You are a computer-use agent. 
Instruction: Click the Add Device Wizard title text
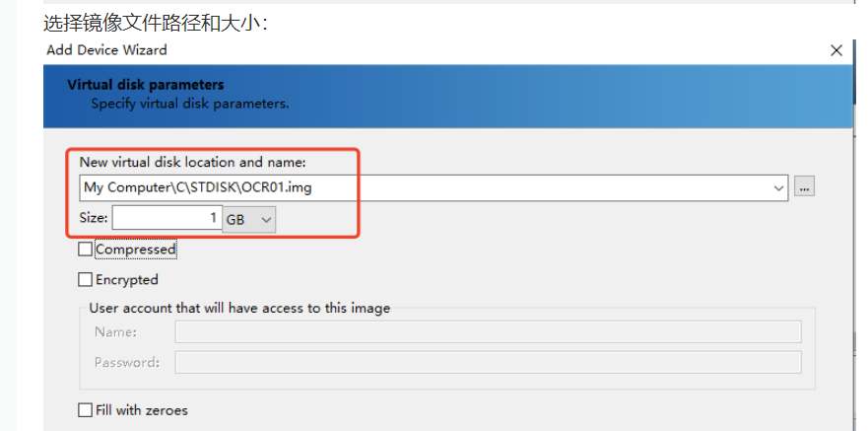pyautogui.click(x=106, y=50)
